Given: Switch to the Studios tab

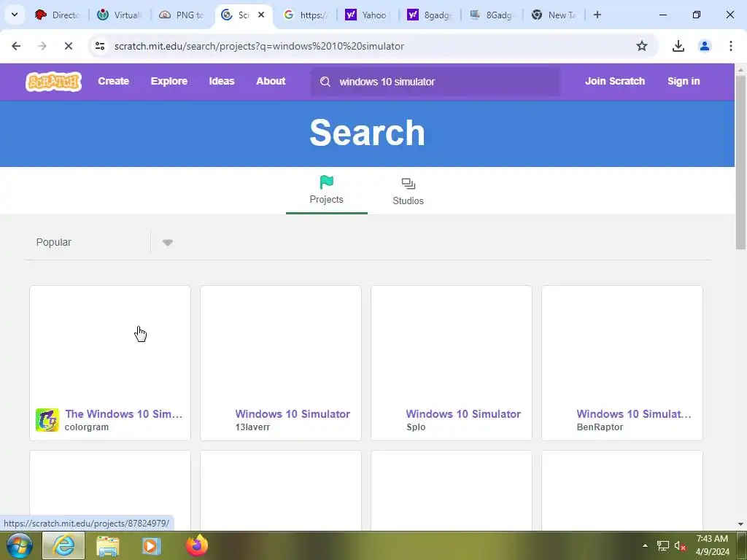Looking at the screenshot, I should (408, 192).
